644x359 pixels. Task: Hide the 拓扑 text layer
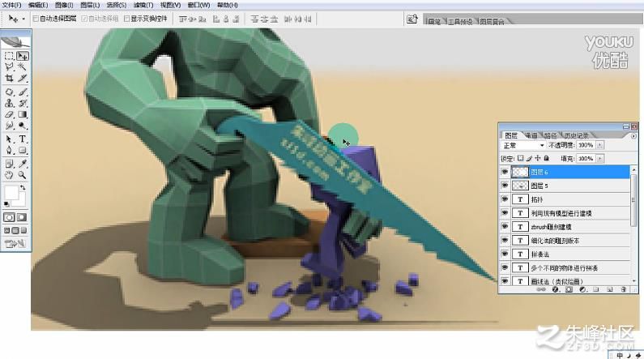505,199
